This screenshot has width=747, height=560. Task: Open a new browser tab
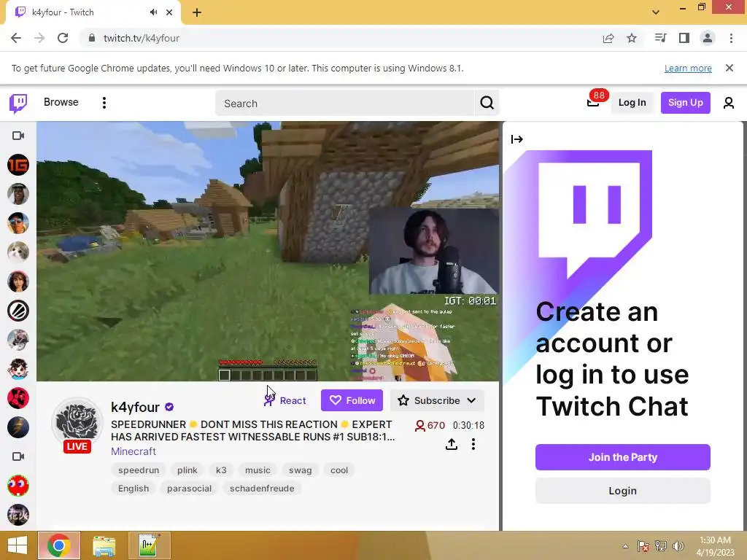pyautogui.click(x=197, y=13)
